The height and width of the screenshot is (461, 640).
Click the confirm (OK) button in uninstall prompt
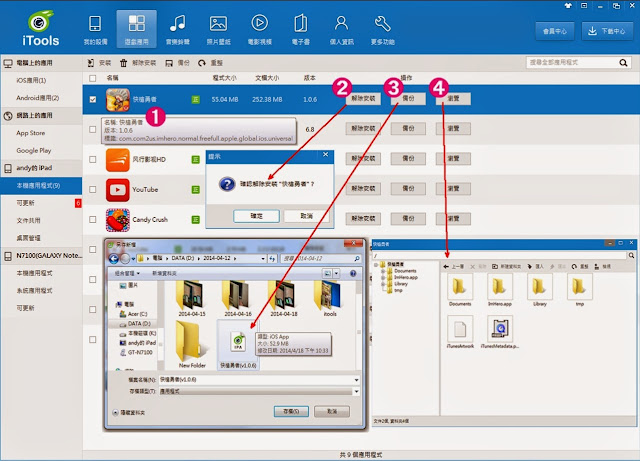coord(256,216)
